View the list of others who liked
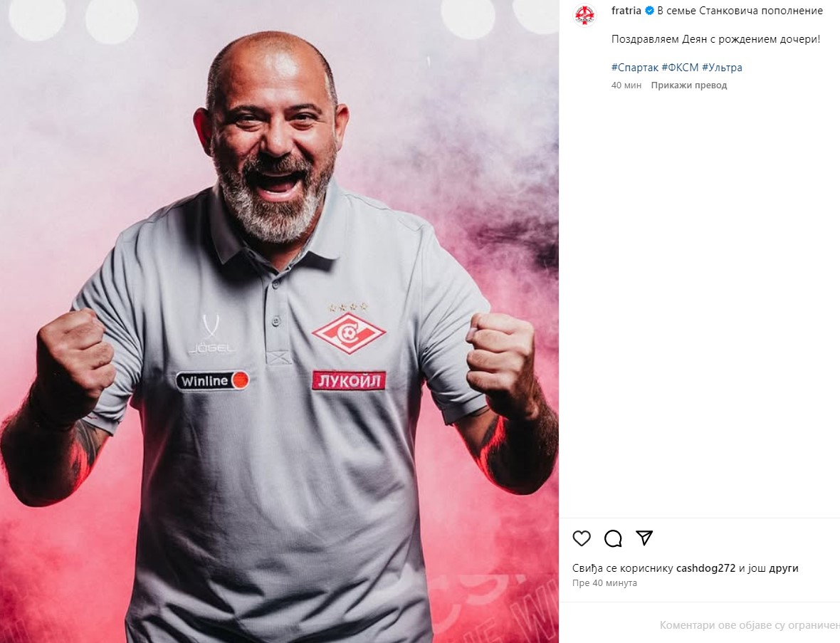 [x=784, y=568]
